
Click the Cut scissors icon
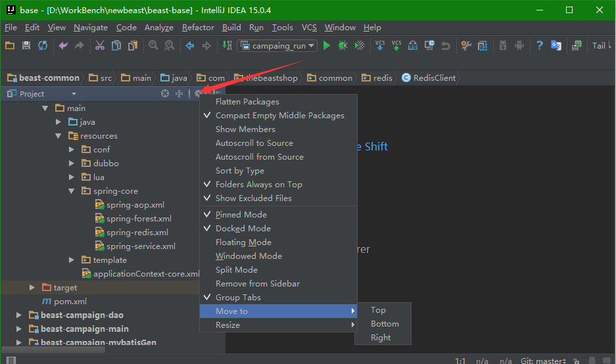(x=100, y=45)
